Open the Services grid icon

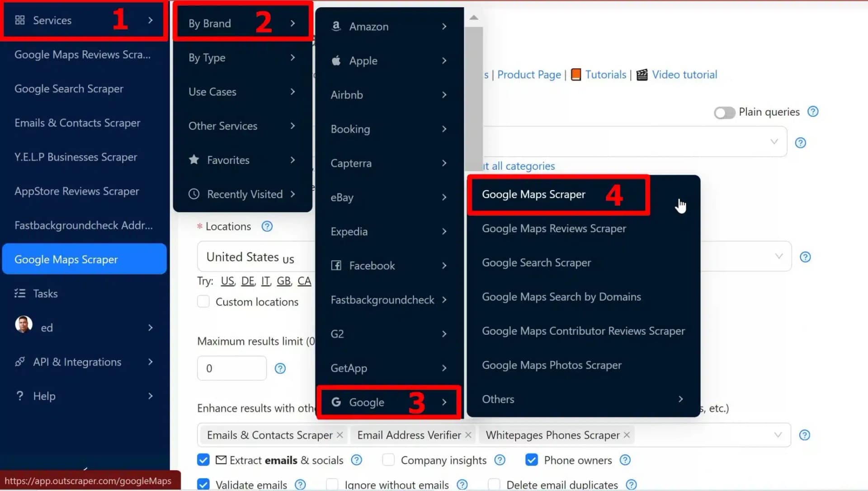tap(20, 20)
